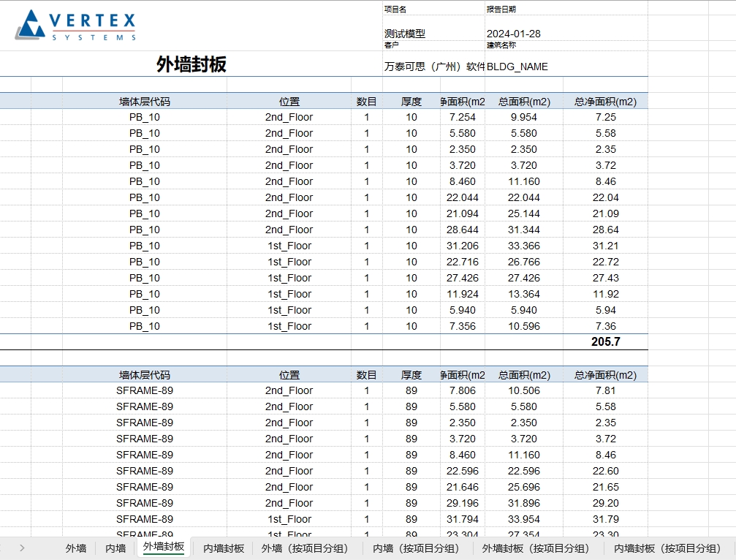Select the cell with value 21.094
This screenshot has width=736, height=560.
click(x=463, y=213)
